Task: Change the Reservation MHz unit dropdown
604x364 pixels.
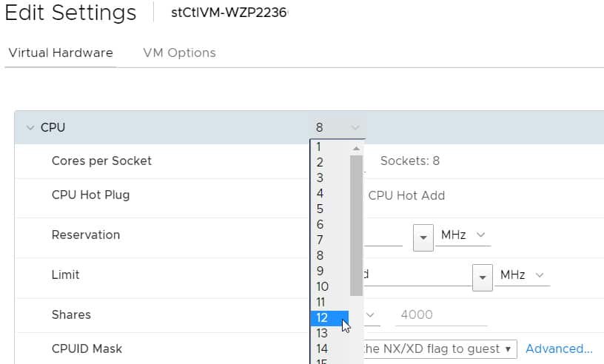Action: pos(463,235)
